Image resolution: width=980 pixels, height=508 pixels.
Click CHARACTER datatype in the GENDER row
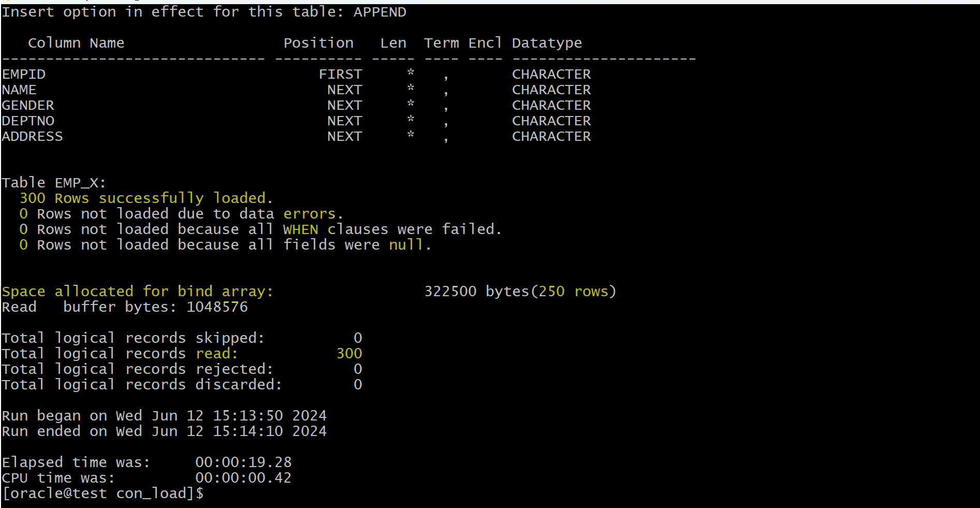[551, 105]
